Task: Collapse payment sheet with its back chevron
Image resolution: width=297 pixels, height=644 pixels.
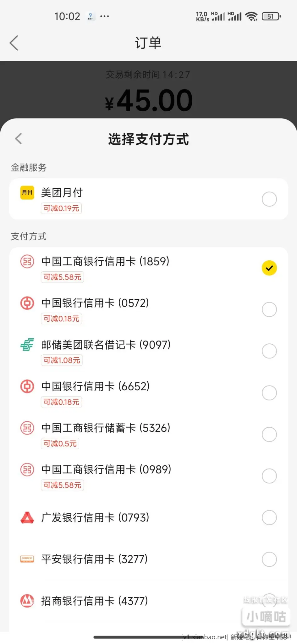Action: (x=19, y=139)
